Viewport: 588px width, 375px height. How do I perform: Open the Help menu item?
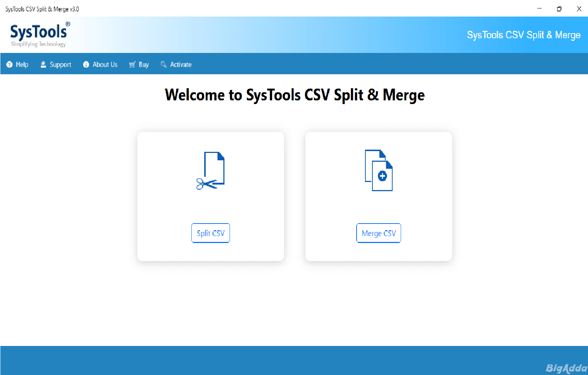tap(17, 65)
